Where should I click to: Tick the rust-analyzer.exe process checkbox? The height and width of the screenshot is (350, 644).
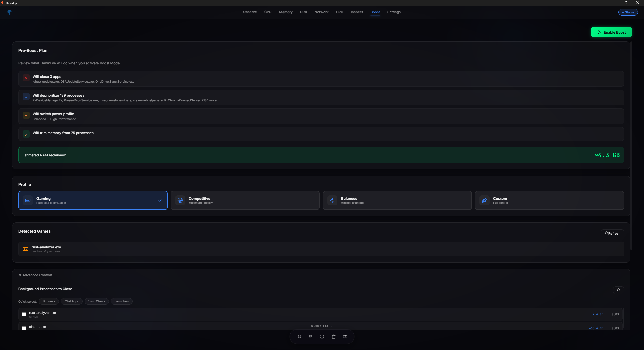24,314
